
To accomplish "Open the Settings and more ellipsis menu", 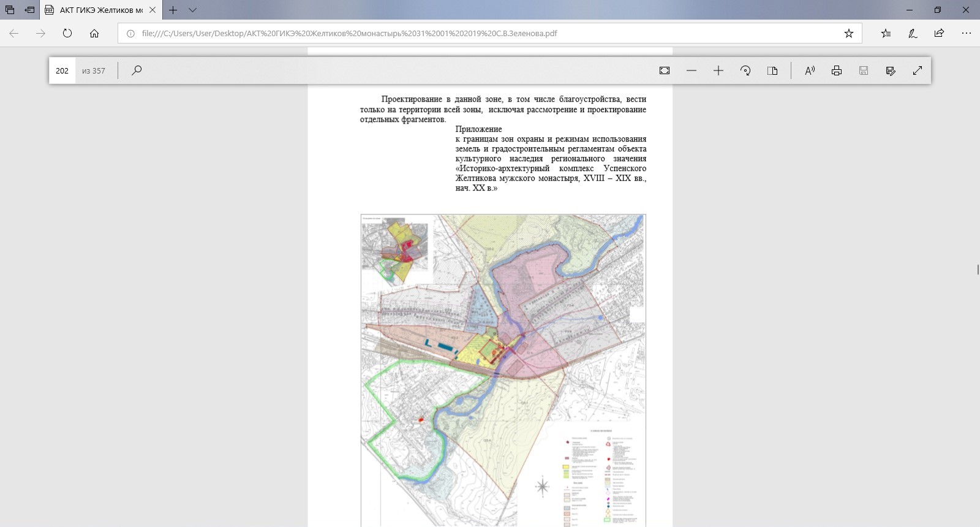I will (967, 33).
